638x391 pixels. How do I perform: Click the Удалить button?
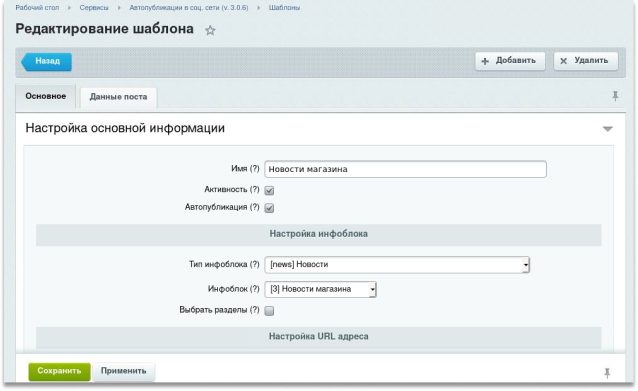pos(586,61)
